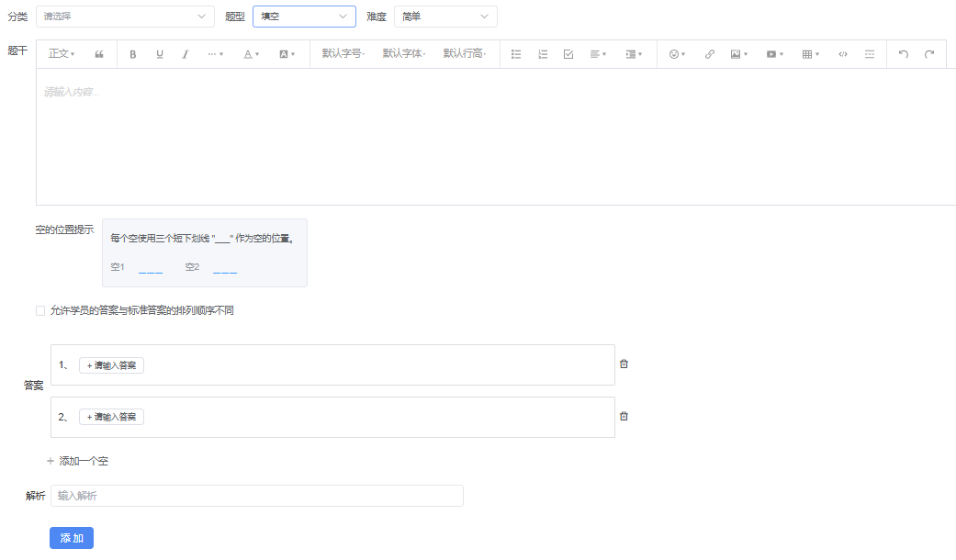Open the 默认字号 font size menu
956x560 pixels.
pyautogui.click(x=343, y=54)
